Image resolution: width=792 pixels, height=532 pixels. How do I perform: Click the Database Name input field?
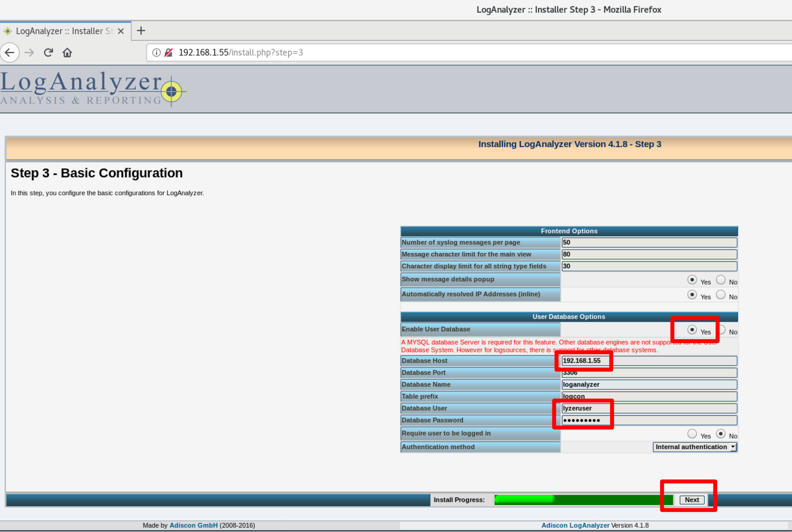[649, 385]
